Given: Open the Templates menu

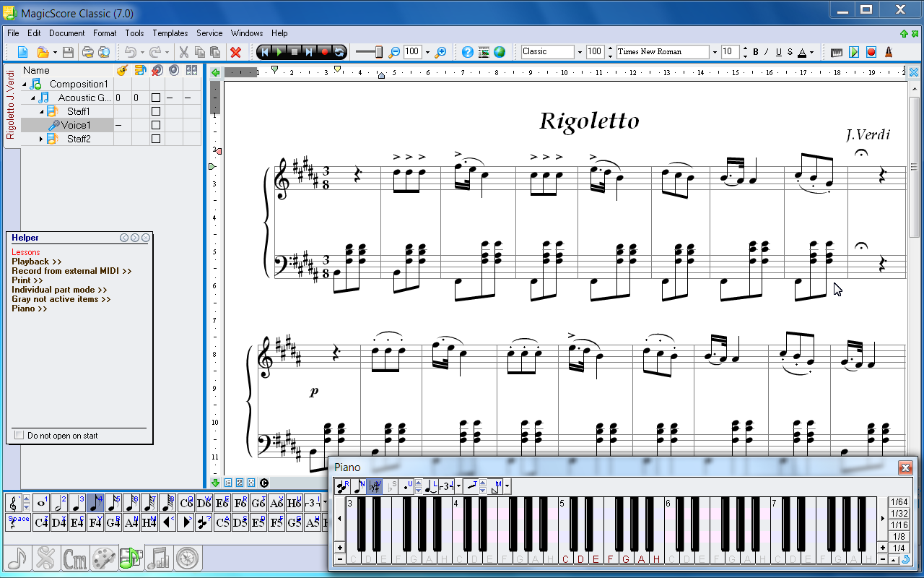Looking at the screenshot, I should 170,33.
